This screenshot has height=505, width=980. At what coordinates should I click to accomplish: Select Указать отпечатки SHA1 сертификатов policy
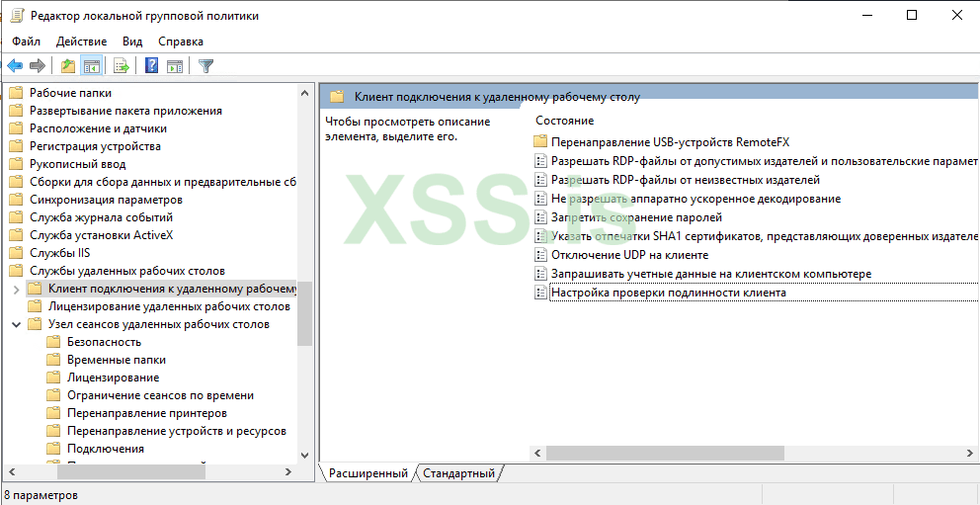pos(765,236)
